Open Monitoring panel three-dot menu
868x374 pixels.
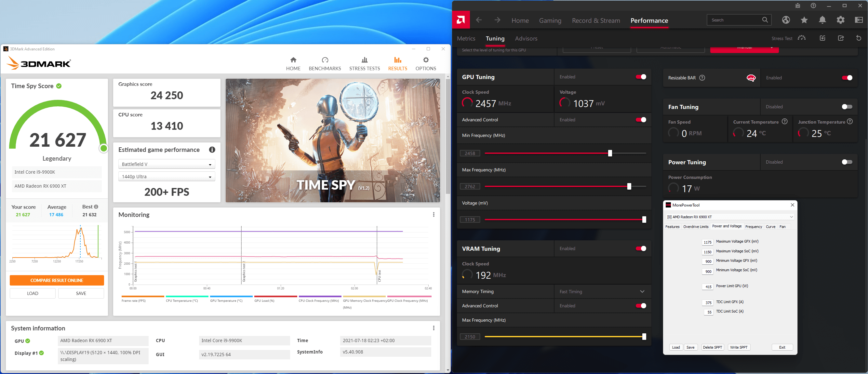(x=433, y=215)
